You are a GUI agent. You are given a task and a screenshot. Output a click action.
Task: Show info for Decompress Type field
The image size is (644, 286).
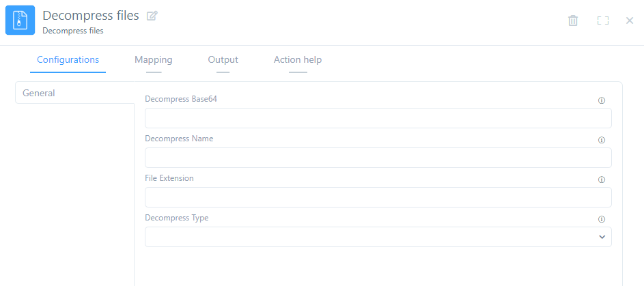pyautogui.click(x=602, y=219)
